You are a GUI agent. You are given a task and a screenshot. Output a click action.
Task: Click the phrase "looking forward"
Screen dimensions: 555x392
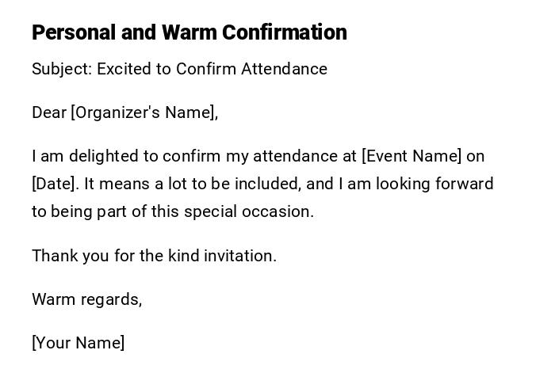[434, 184]
